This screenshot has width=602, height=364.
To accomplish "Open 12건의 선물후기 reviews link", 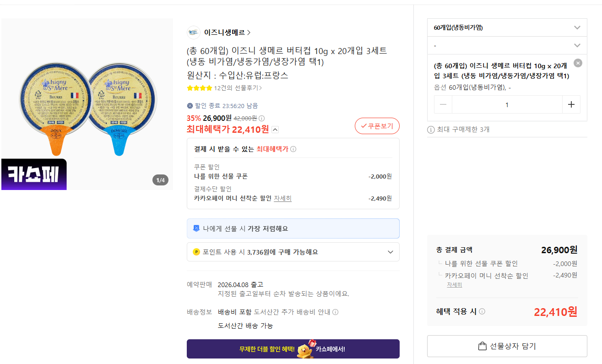I will 238,88.
